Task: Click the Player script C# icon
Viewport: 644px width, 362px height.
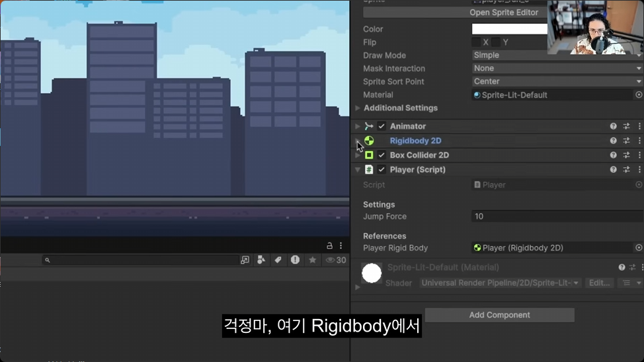Action: [x=369, y=170]
